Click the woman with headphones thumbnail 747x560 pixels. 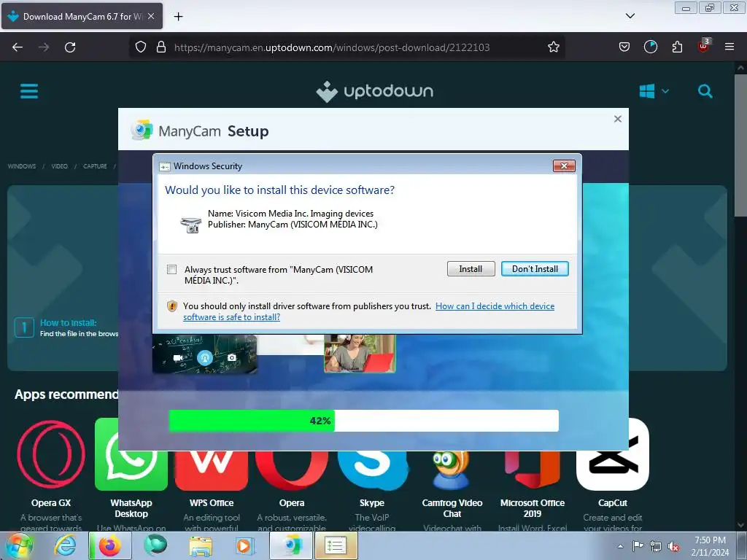(x=360, y=354)
